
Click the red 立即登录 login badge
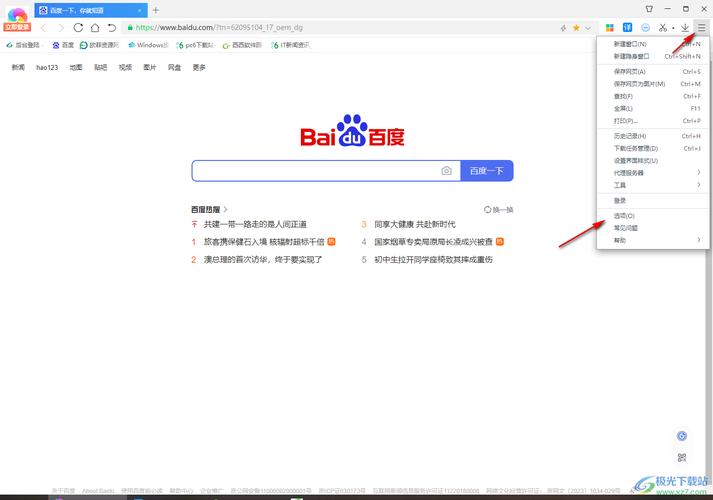click(17, 27)
